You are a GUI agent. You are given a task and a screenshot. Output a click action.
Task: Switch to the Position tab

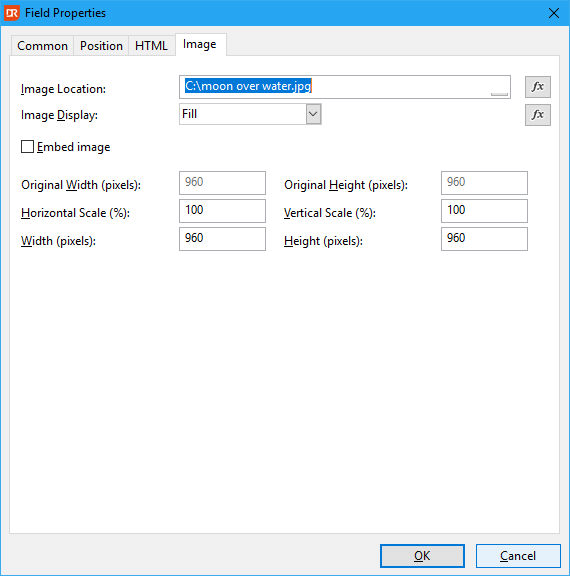pos(101,46)
